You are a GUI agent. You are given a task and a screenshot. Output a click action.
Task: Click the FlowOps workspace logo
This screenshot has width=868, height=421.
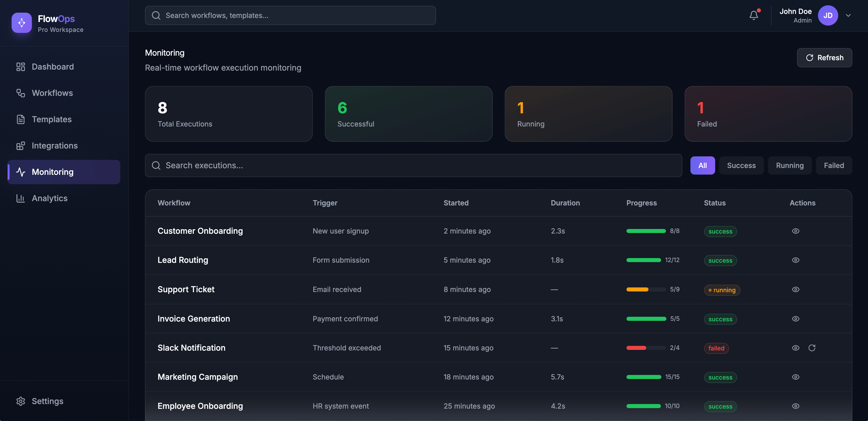[21, 23]
